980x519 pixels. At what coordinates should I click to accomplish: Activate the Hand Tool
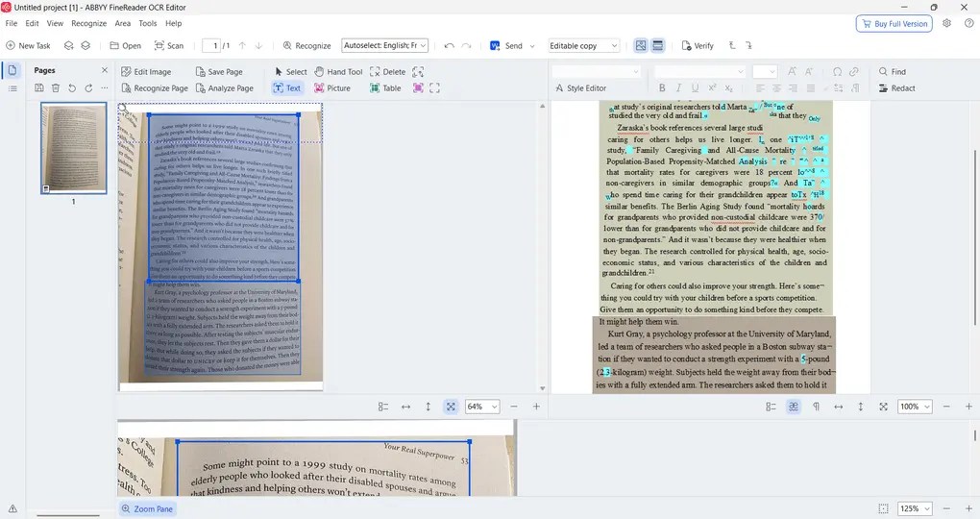[x=338, y=72]
